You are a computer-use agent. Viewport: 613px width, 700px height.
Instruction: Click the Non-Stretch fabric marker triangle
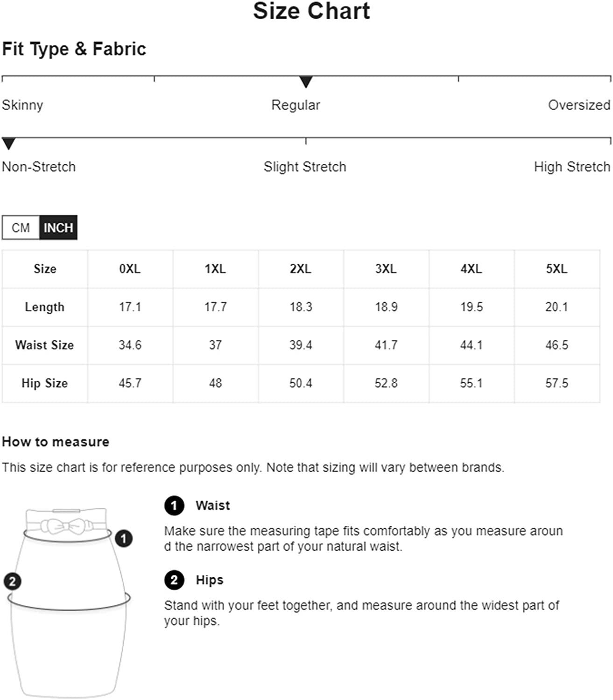pos(8,144)
